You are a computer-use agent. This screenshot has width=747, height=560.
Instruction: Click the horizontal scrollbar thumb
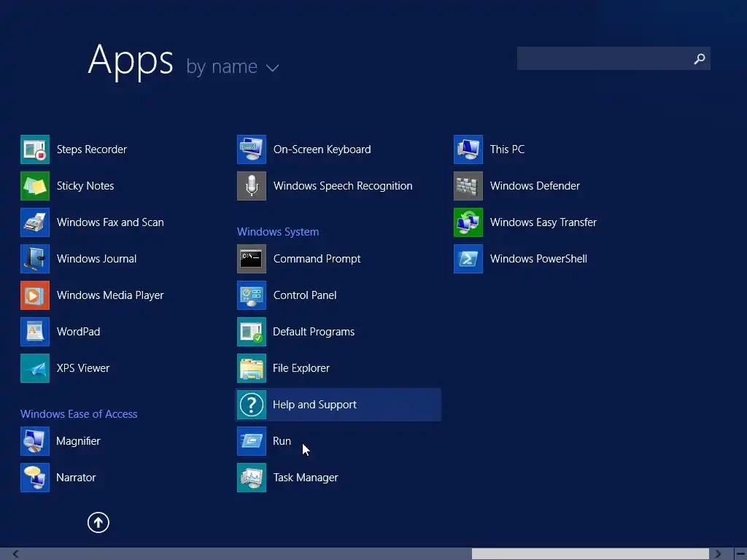(591, 554)
